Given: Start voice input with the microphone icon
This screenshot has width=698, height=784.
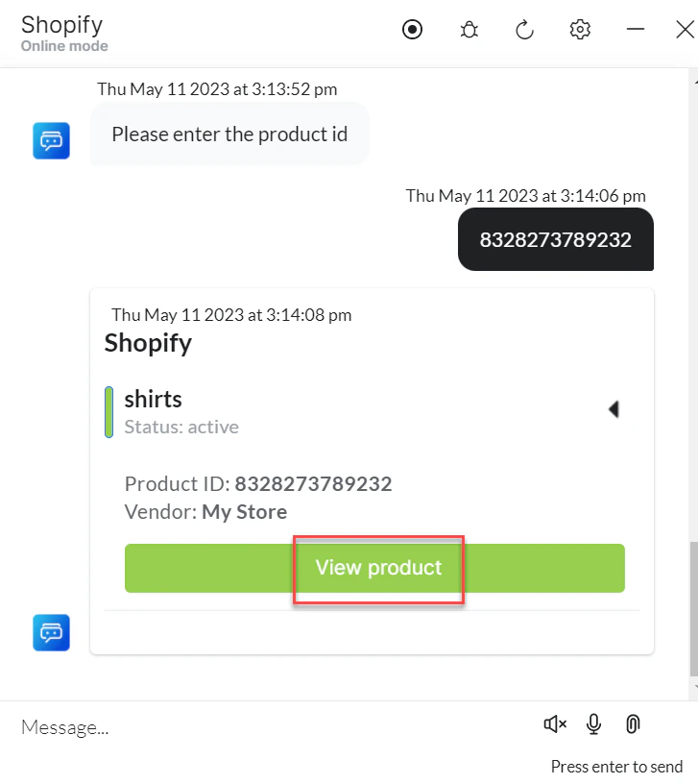Looking at the screenshot, I should coord(593,723).
